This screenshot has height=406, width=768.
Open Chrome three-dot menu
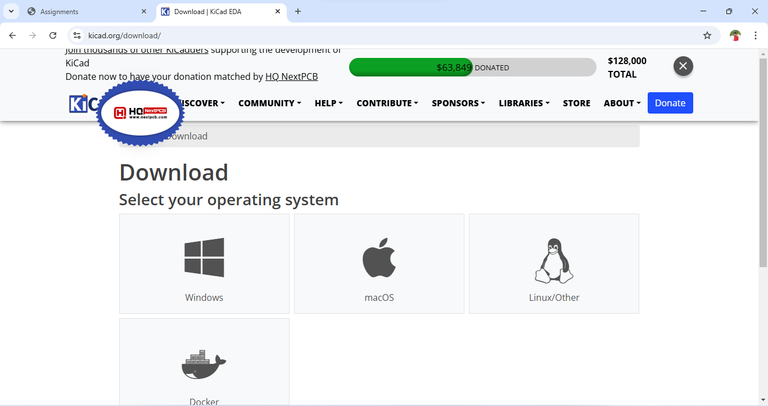(x=755, y=35)
